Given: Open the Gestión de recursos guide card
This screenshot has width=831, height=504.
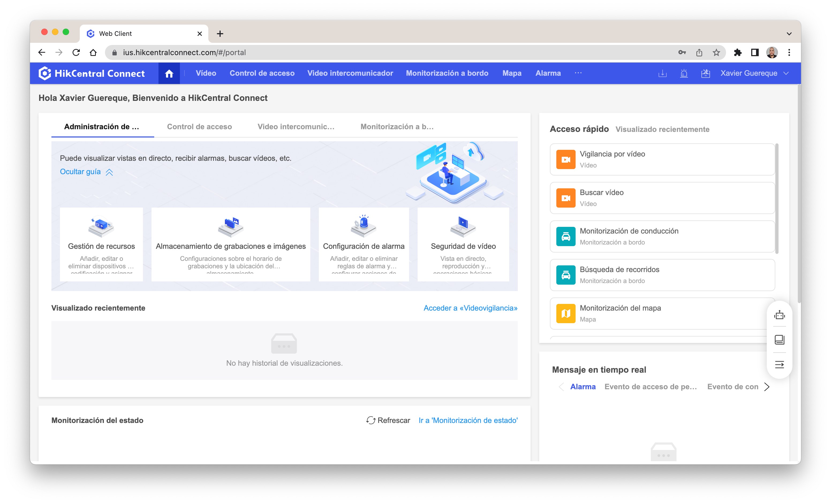Looking at the screenshot, I should pos(101,244).
